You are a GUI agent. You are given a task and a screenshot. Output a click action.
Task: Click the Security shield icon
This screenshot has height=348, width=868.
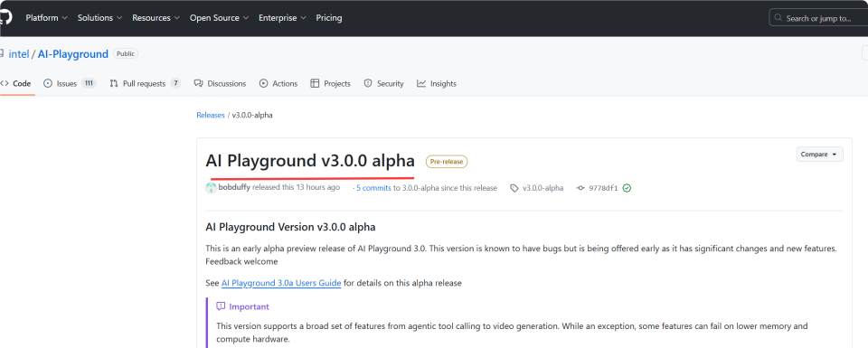[368, 83]
